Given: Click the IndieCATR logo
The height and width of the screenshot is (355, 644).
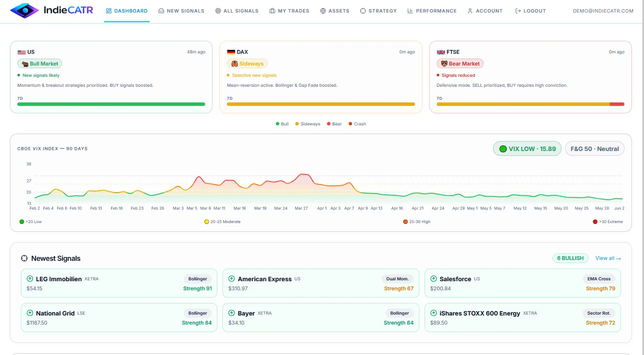Looking at the screenshot, I should [x=52, y=10].
